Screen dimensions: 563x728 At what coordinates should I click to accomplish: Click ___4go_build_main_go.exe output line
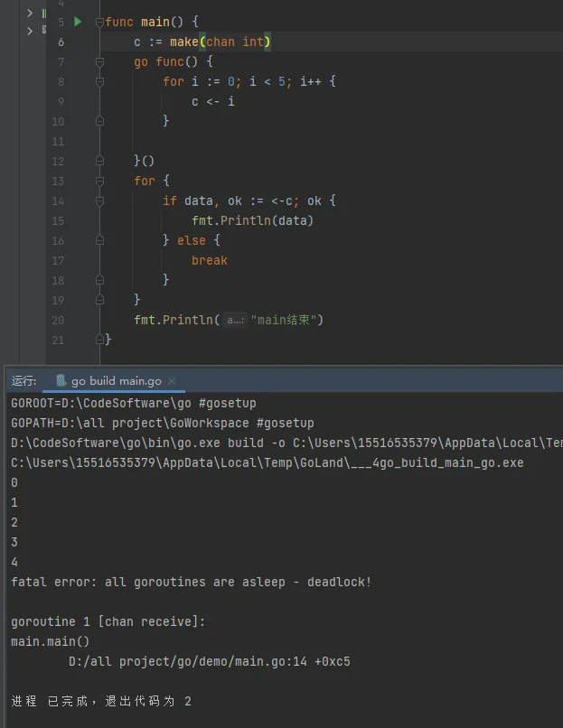267,462
